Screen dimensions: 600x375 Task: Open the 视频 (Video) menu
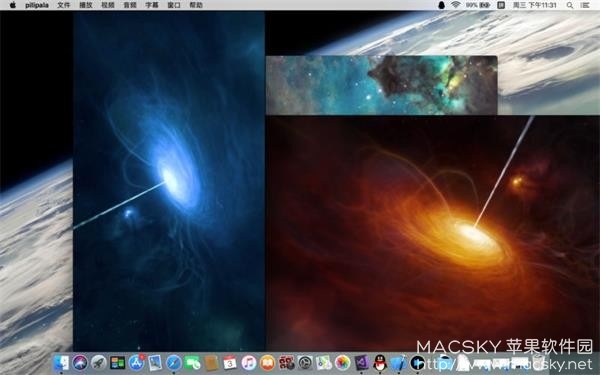(108, 5)
